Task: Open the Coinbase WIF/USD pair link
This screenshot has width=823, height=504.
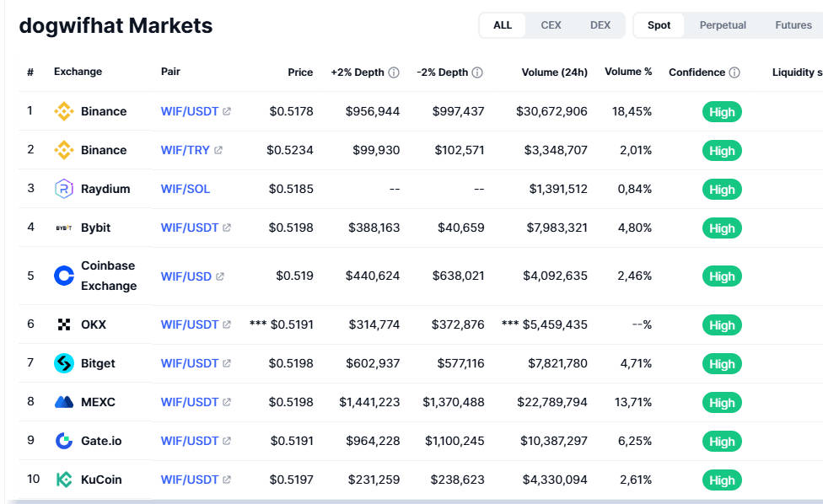Action: click(x=186, y=276)
